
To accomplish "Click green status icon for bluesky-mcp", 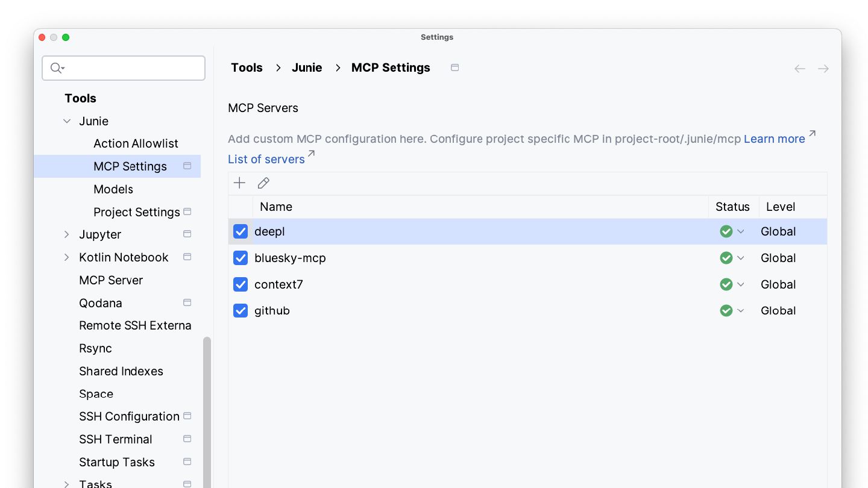I will [x=726, y=258].
